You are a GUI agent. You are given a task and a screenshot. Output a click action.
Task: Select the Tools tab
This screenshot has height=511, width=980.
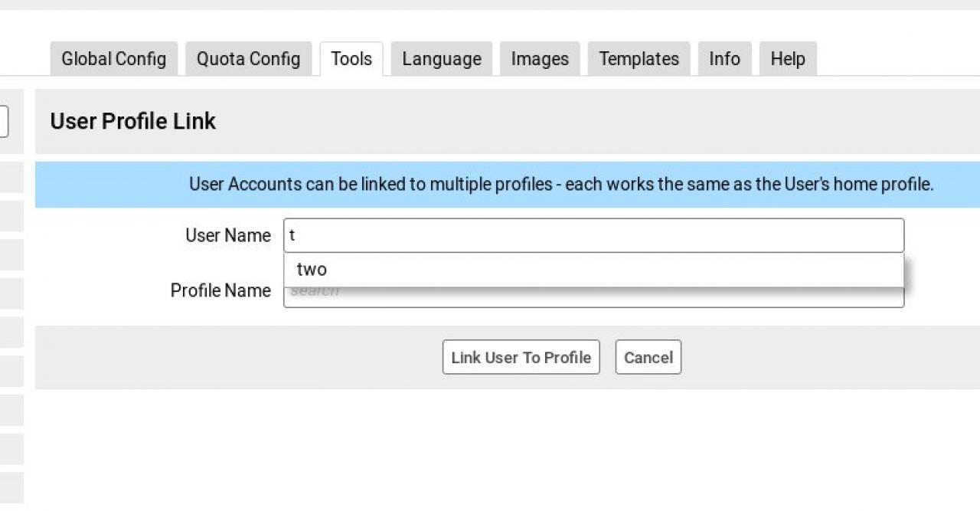[351, 59]
